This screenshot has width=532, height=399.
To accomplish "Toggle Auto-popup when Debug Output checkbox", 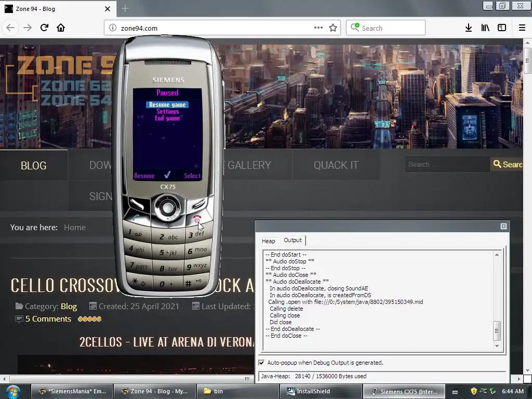I will (261, 363).
